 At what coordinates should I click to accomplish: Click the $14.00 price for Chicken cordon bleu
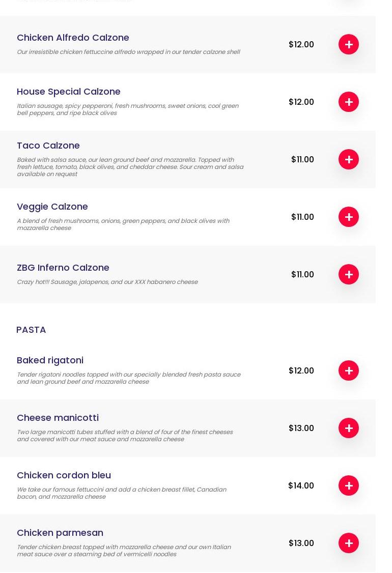pyautogui.click(x=301, y=485)
